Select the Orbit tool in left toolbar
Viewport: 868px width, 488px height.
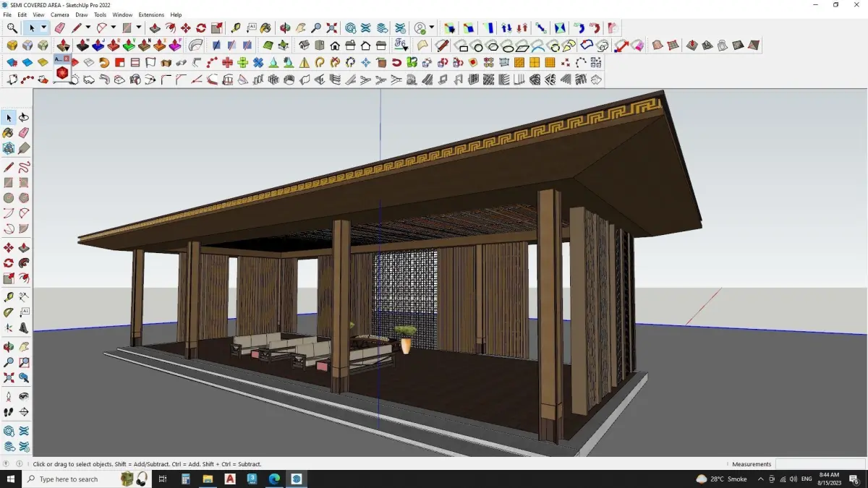9,347
